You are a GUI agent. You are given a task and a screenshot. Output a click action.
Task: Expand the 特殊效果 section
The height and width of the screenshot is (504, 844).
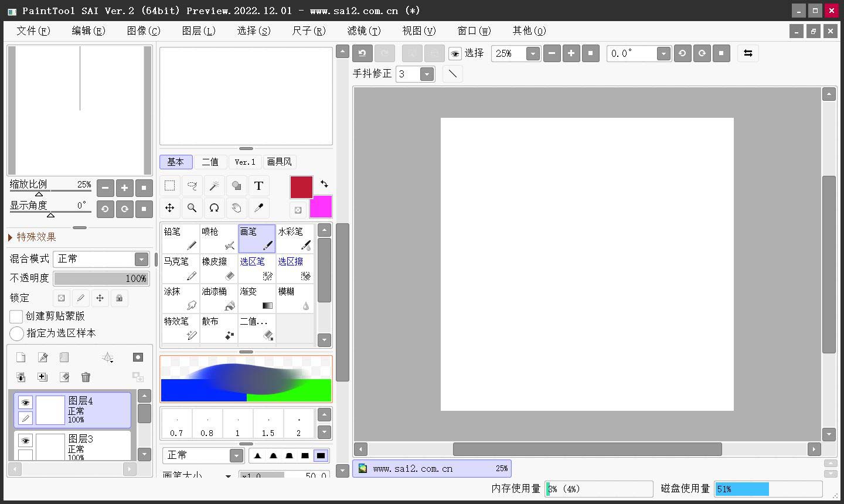pyautogui.click(x=11, y=237)
